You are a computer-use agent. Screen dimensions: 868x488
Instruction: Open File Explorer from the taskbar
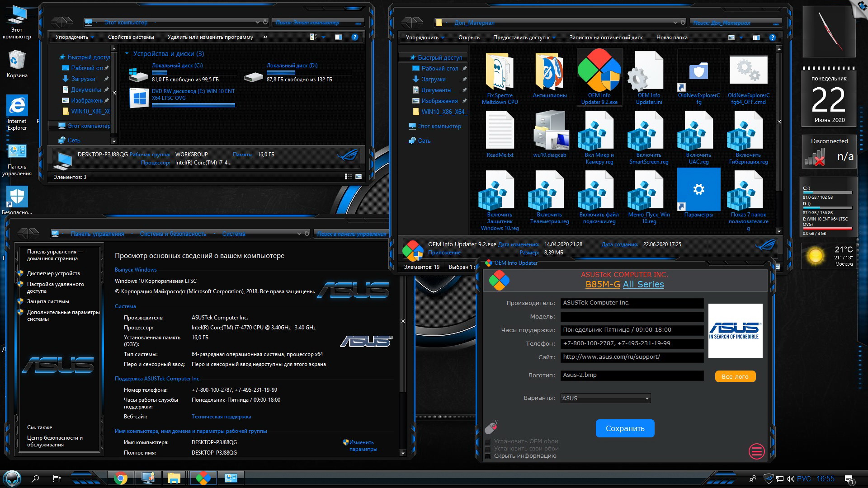pyautogui.click(x=174, y=478)
